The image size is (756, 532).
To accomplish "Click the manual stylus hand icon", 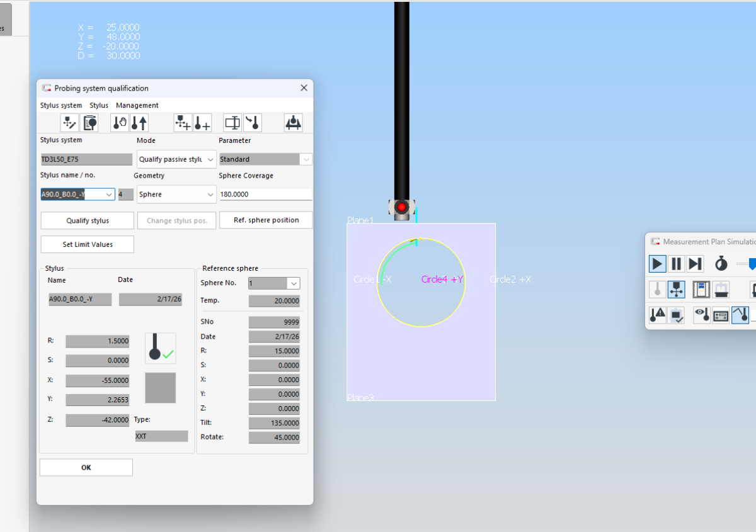I will tap(120, 123).
